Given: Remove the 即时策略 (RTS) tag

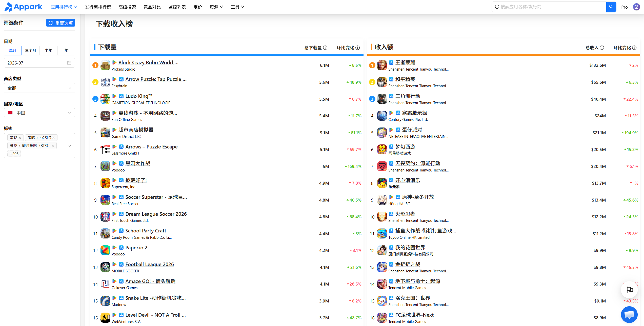Looking at the screenshot, I should tap(53, 146).
